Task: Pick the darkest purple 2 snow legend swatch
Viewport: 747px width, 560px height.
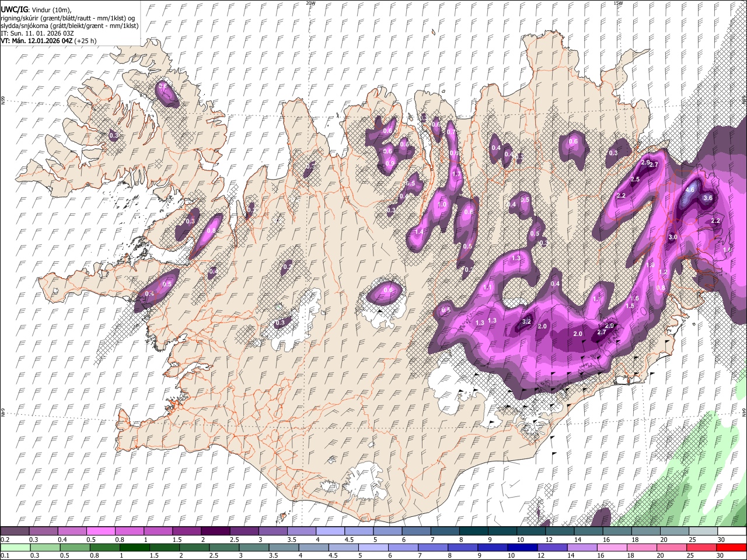Action: tap(215, 531)
